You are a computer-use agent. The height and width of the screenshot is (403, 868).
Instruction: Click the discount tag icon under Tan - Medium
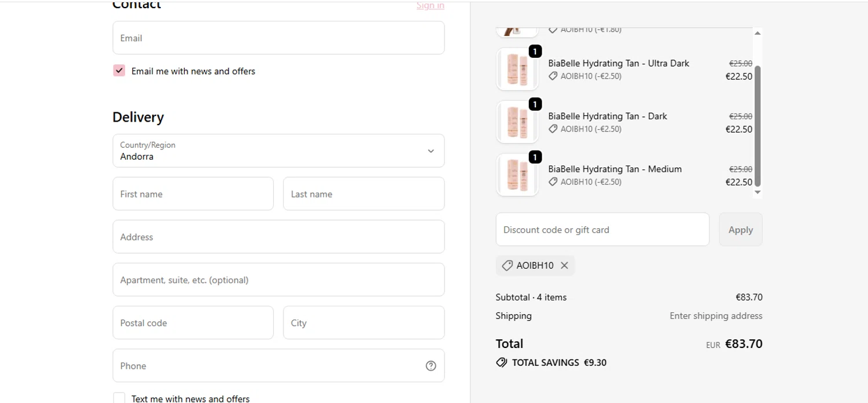tap(553, 182)
